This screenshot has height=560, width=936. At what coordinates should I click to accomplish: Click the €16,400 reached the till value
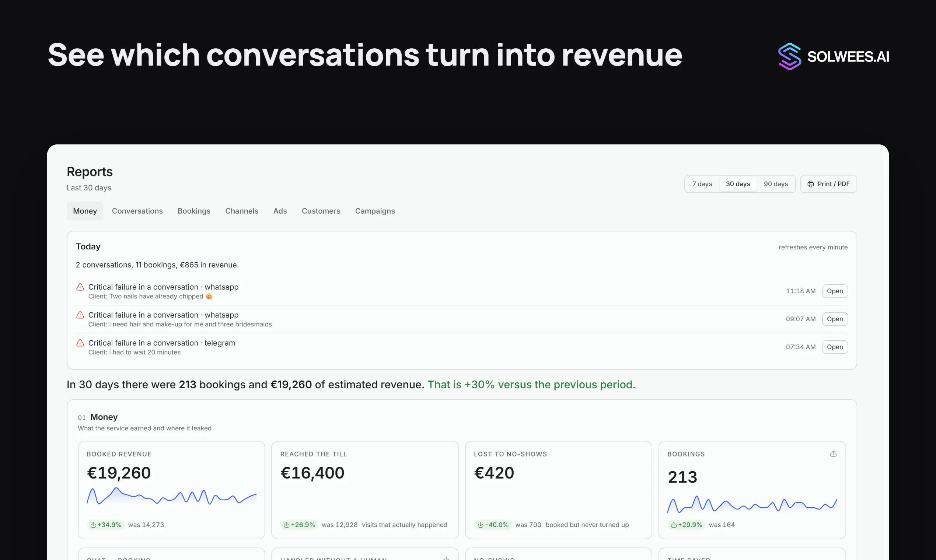point(312,473)
